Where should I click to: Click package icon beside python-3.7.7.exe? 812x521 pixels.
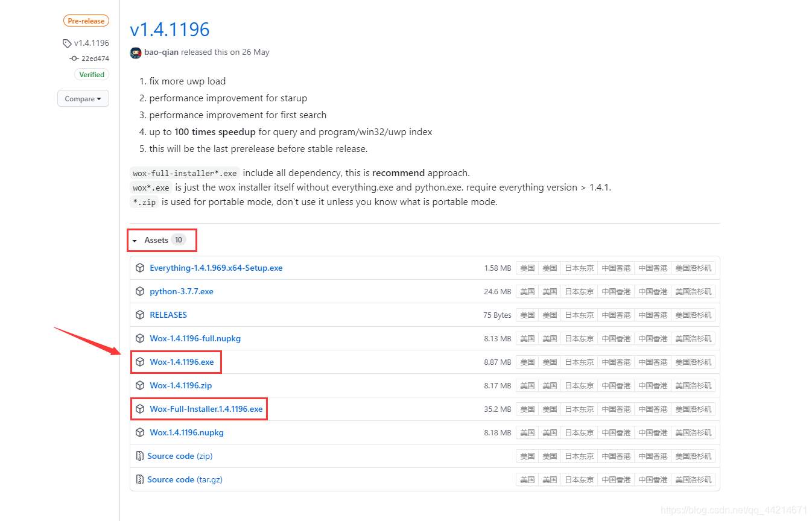click(140, 291)
